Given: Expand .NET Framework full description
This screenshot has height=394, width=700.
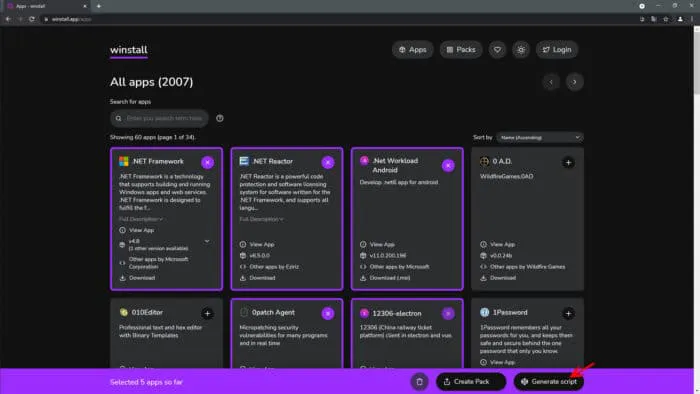Looking at the screenshot, I should pos(141,219).
